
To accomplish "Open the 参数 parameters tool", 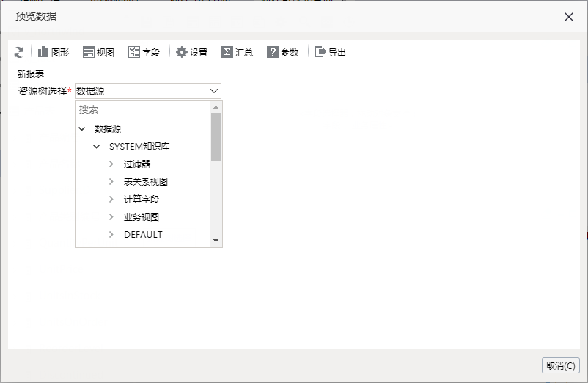I will point(283,52).
